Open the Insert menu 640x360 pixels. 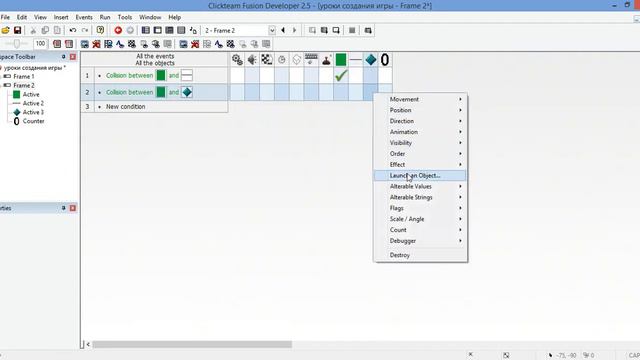click(61, 17)
